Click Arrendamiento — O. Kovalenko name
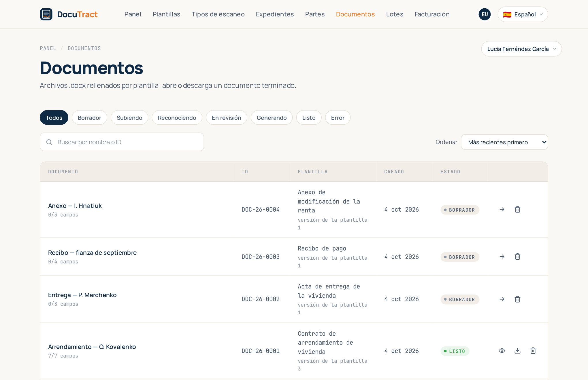 (x=92, y=347)
